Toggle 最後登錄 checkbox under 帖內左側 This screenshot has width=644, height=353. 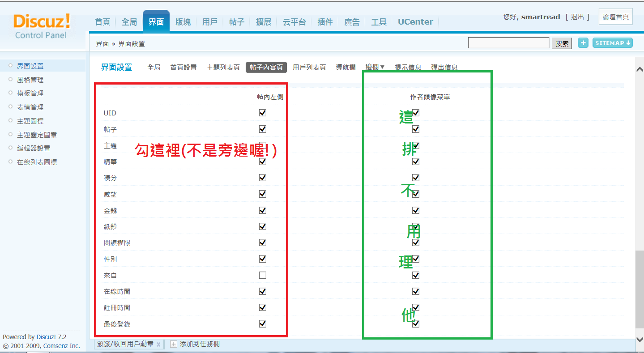[263, 323]
